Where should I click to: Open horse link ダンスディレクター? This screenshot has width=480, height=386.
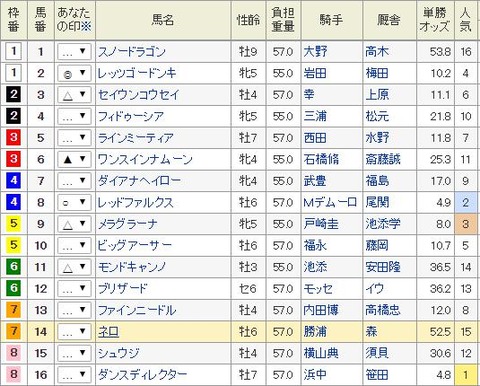[142, 374]
